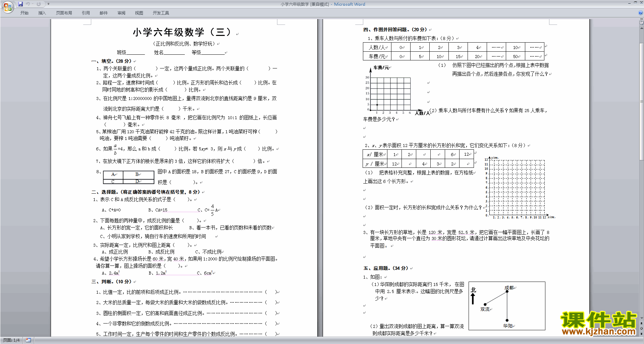Click the heading 二、选择题 on page one
This screenshot has width=644, height=344.
tap(146, 192)
